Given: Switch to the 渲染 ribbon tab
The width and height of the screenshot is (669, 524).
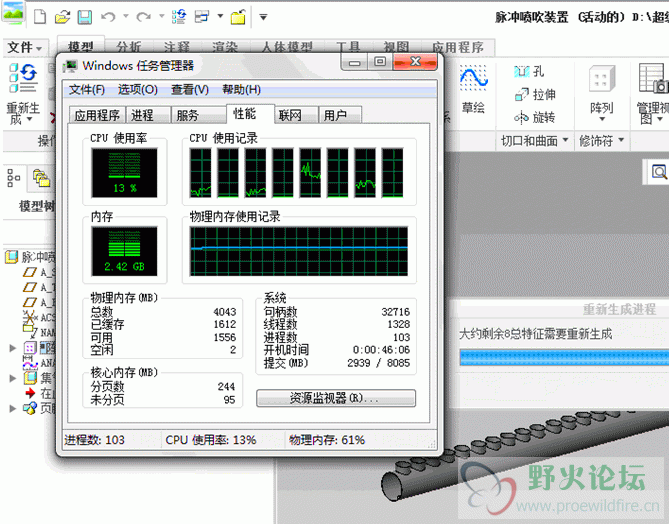Looking at the screenshot, I should (x=225, y=47).
